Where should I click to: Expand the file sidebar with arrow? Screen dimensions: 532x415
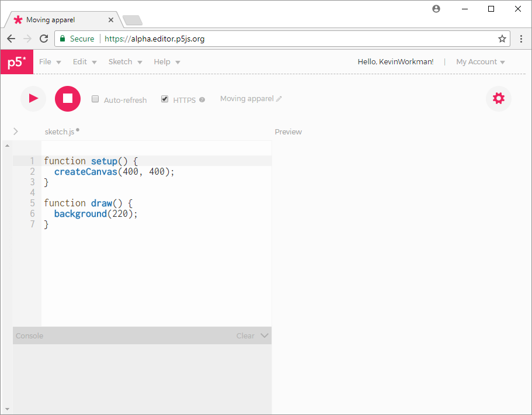(16, 132)
